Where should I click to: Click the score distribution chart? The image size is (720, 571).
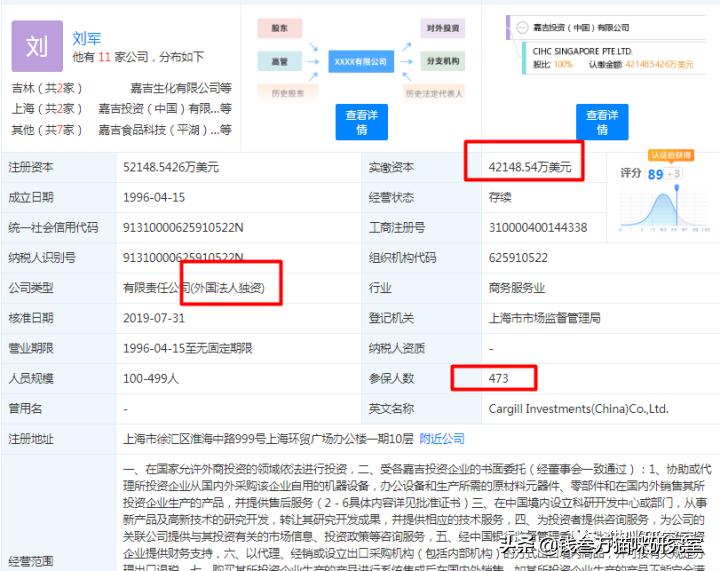click(665, 209)
